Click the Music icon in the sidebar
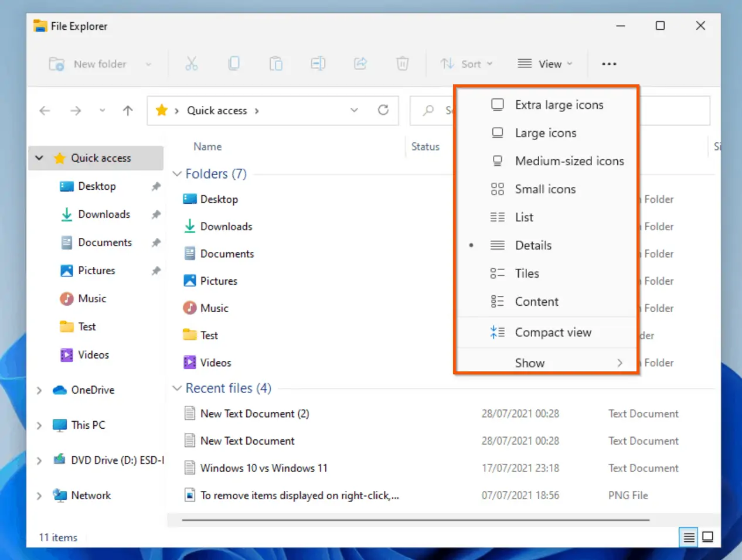Image resolution: width=742 pixels, height=560 pixels. 67,299
